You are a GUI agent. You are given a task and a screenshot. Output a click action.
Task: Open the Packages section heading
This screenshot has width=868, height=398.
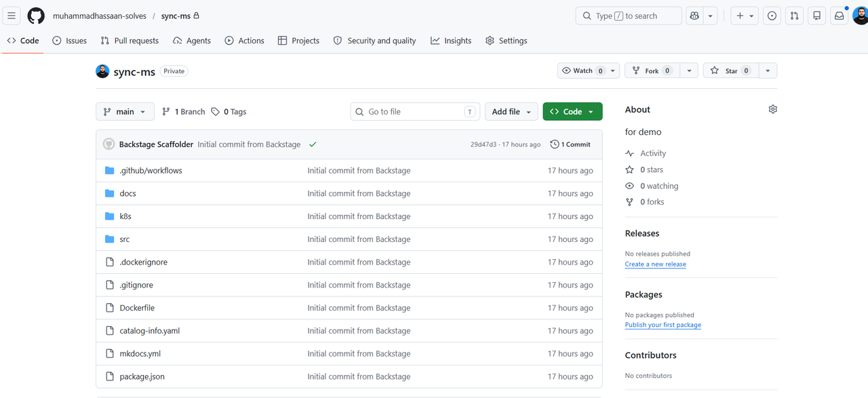tap(644, 294)
